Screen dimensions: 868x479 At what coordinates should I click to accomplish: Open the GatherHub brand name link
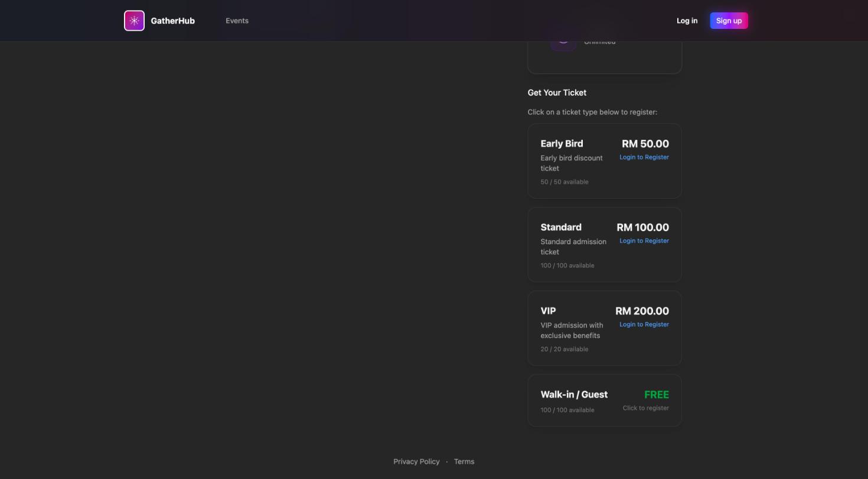click(x=172, y=21)
